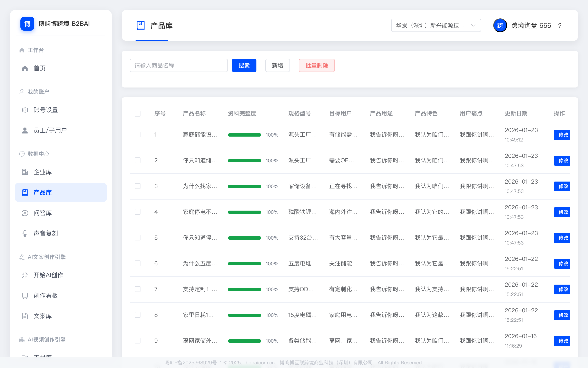Click the AI视频创作引擎 camera icon
The height and width of the screenshot is (368, 588).
(22, 340)
